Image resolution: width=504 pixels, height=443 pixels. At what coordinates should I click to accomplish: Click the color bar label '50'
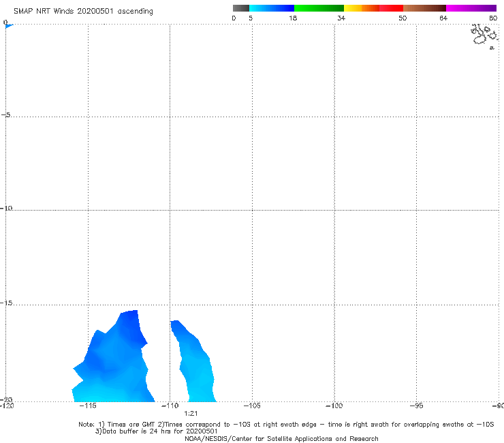(403, 18)
